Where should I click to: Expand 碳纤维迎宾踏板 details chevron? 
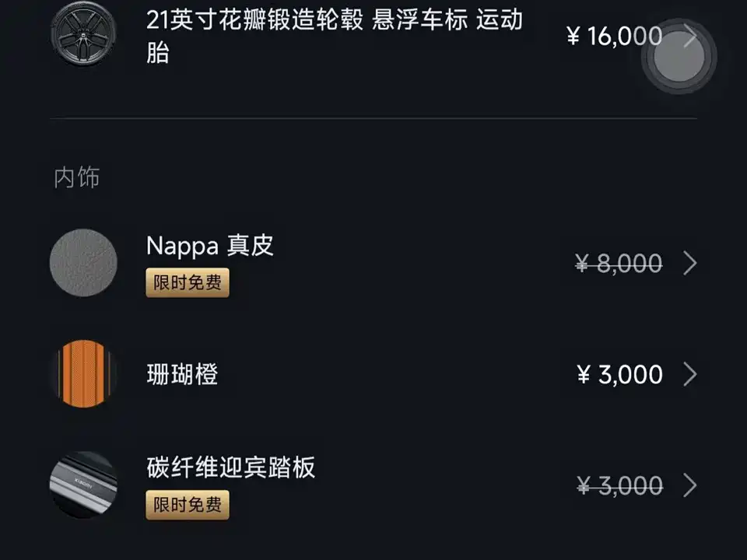pyautogui.click(x=689, y=486)
